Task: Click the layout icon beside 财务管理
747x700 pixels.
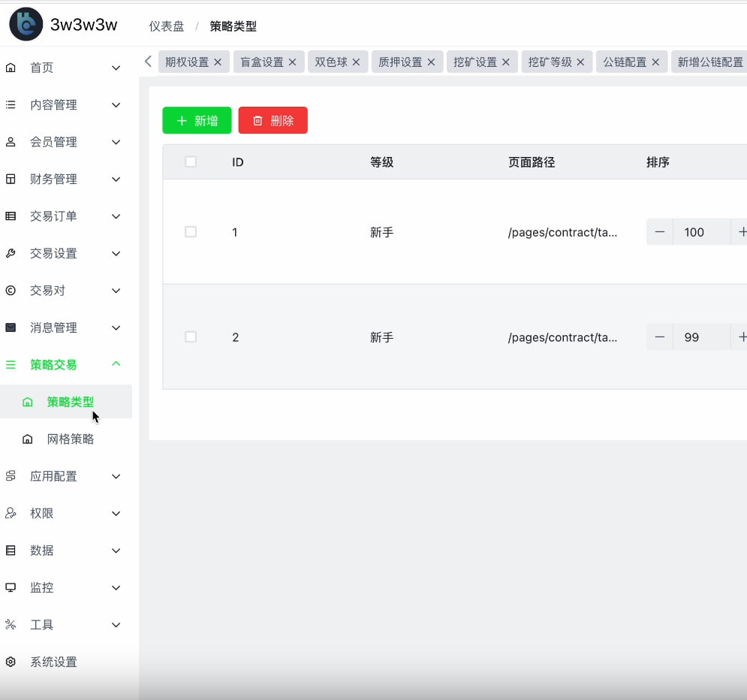Action: tap(11, 180)
